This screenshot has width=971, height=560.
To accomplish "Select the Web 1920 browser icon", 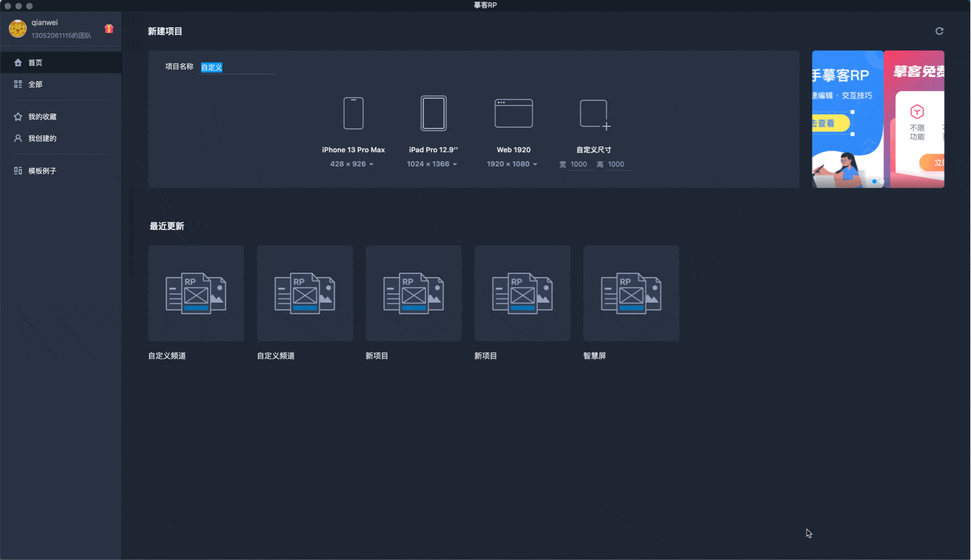I will click(x=513, y=113).
